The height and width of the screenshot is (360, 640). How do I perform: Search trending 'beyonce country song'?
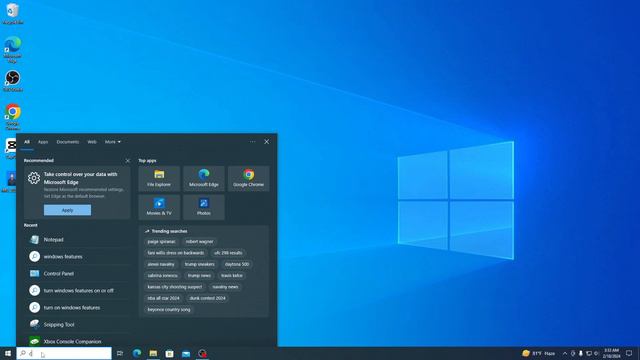[x=169, y=310]
